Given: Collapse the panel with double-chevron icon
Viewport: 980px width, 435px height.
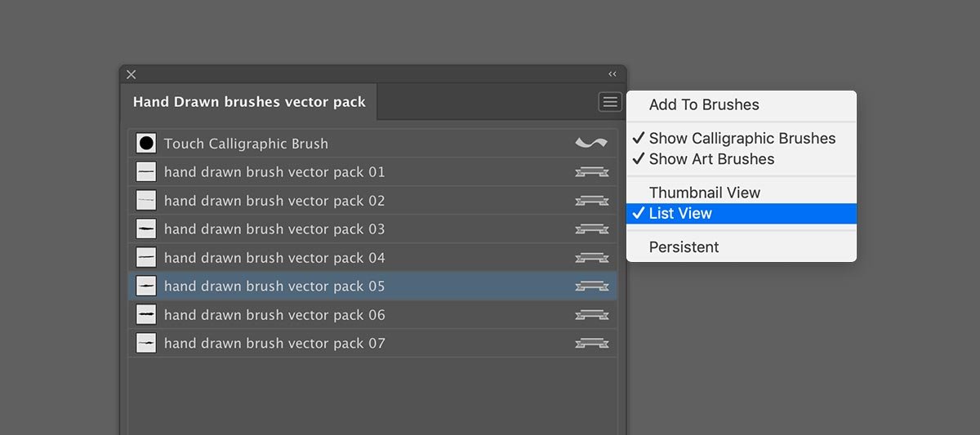Looking at the screenshot, I should pos(612,74).
